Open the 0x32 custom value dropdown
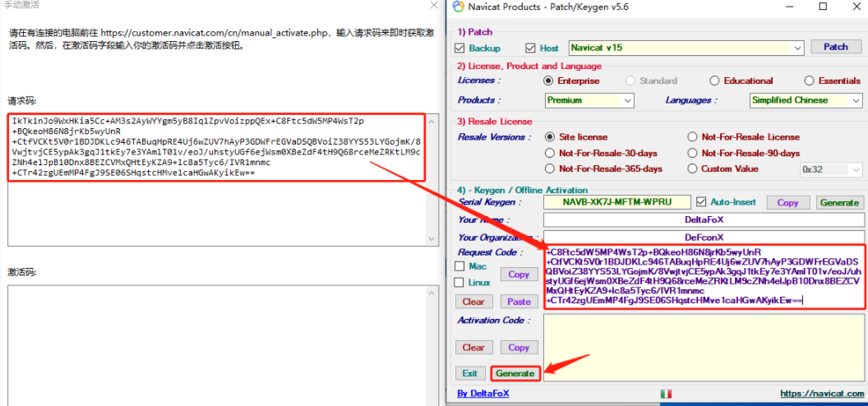868x406 pixels. point(857,170)
